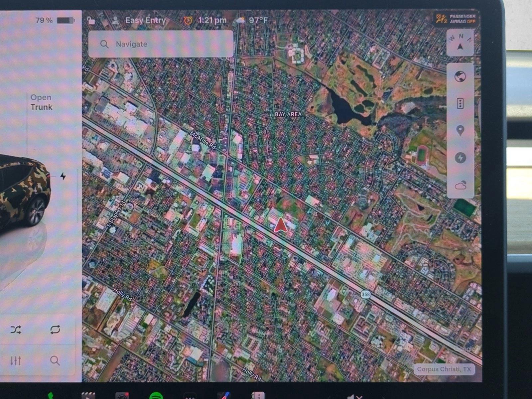Image resolution: width=532 pixels, height=399 pixels.
Task: Show charging stations with lightning bolt icon
Action: point(460,158)
